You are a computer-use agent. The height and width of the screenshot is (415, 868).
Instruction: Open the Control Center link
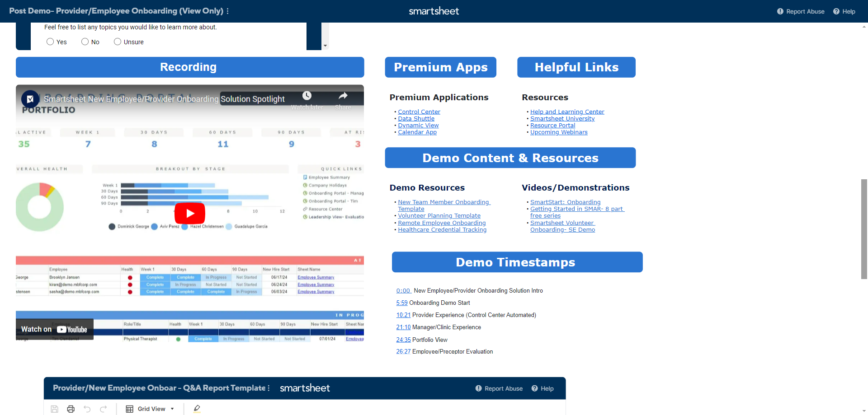click(x=419, y=112)
